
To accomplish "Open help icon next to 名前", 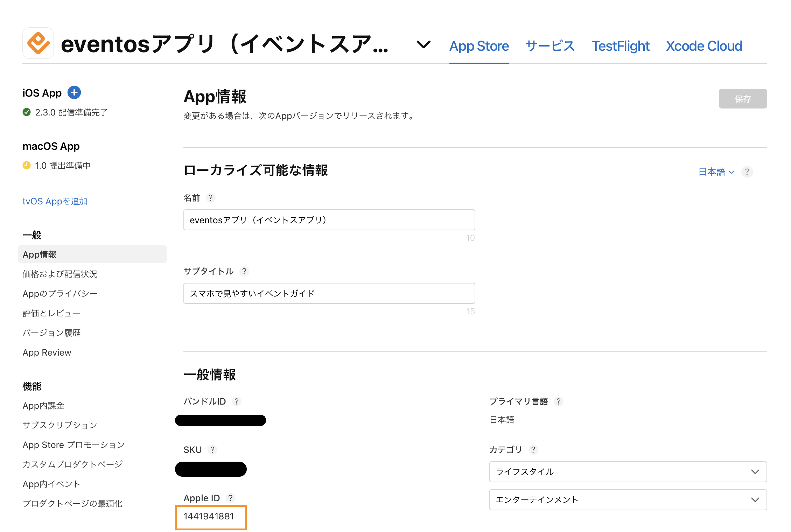I will (x=210, y=198).
